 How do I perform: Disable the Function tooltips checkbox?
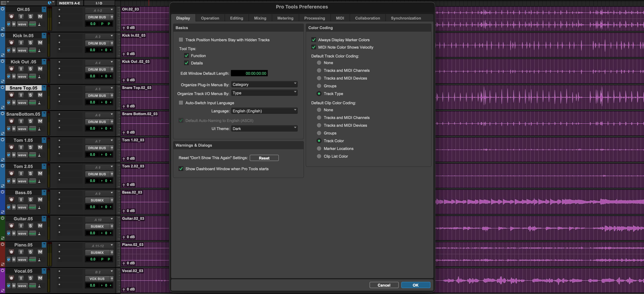click(186, 56)
